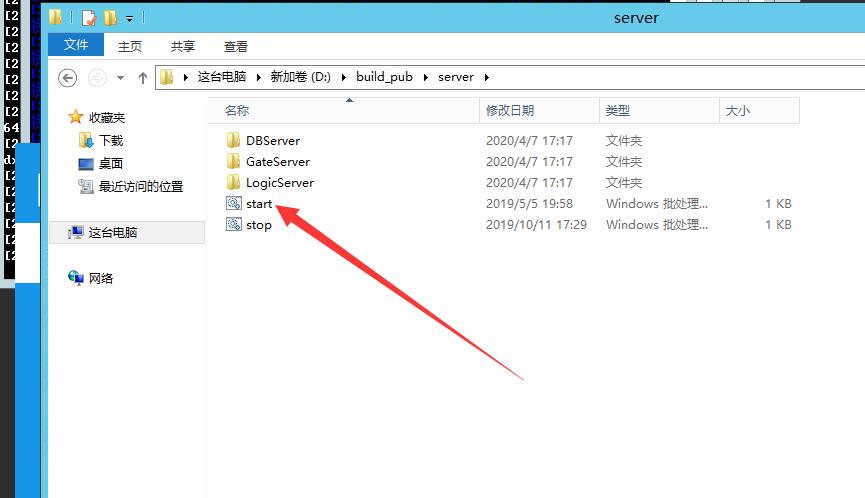Select the stop batch file

click(x=258, y=225)
